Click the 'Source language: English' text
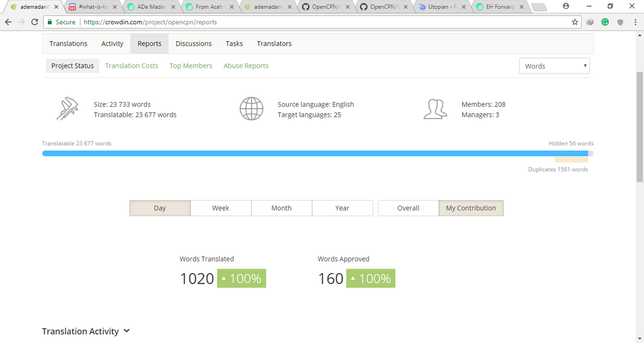Image resolution: width=644 pixels, height=343 pixels. [x=316, y=105]
